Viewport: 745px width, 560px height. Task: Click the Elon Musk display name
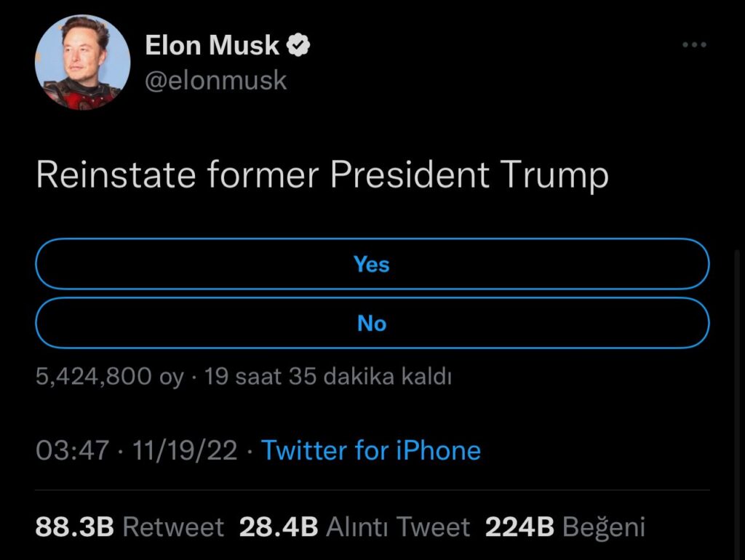click(212, 46)
